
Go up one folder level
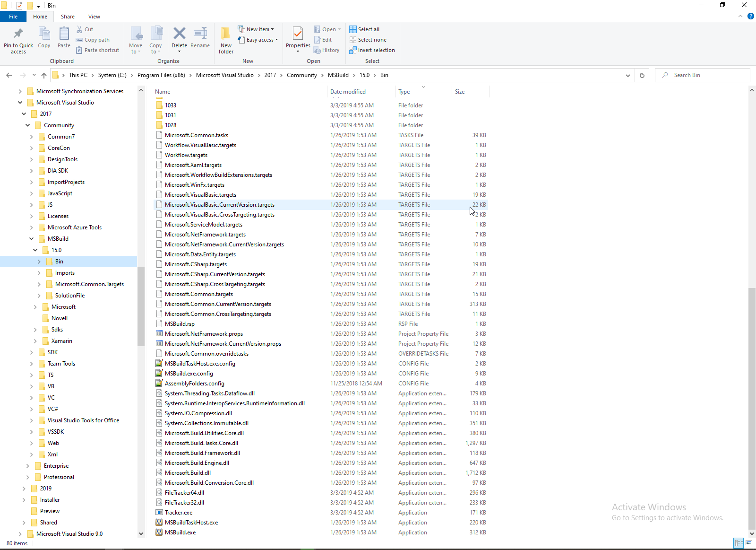(44, 75)
